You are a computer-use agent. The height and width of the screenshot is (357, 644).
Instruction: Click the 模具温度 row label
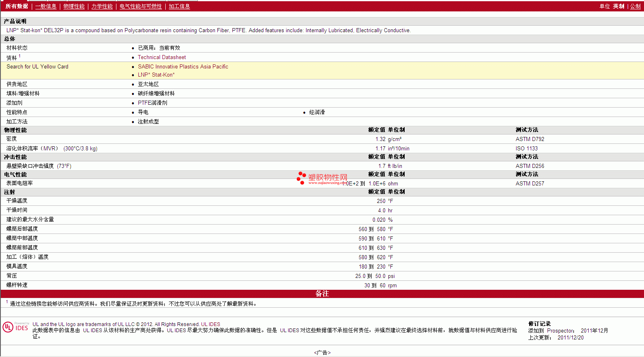(17, 267)
